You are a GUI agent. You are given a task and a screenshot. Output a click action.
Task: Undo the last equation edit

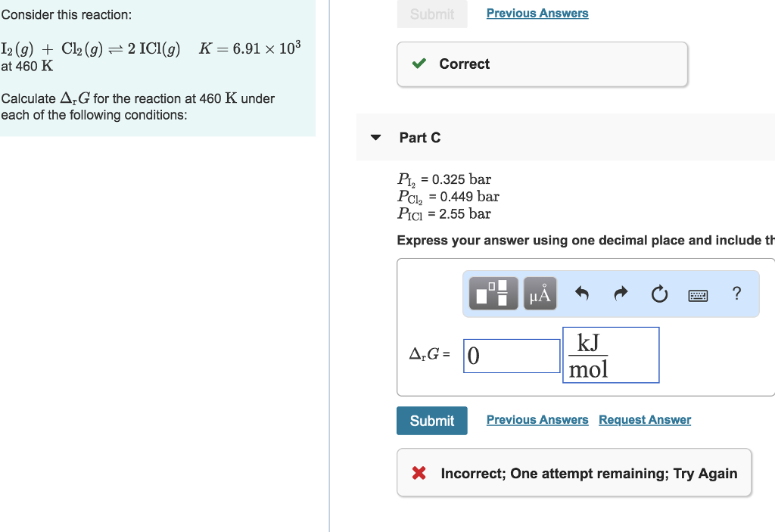click(581, 294)
